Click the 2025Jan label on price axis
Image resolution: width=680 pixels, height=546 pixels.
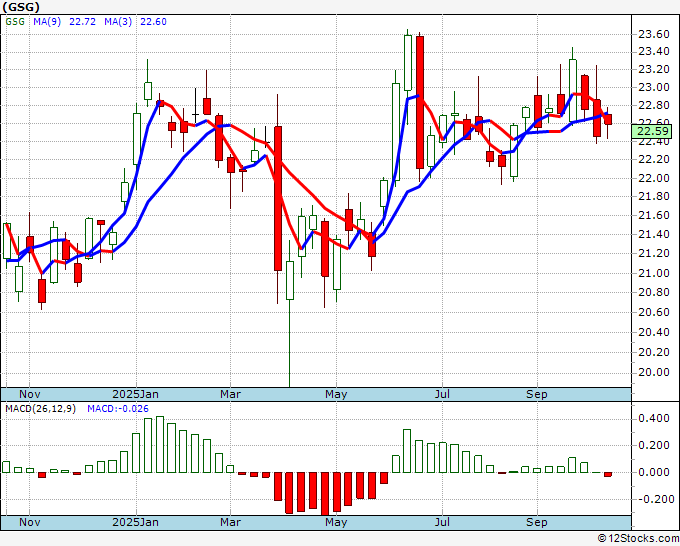point(135,394)
